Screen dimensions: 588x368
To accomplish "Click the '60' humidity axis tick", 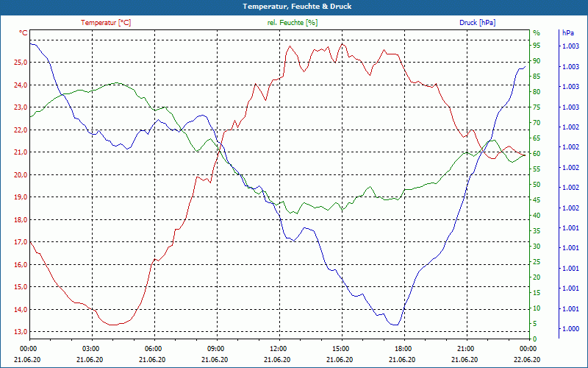I will tap(537, 154).
